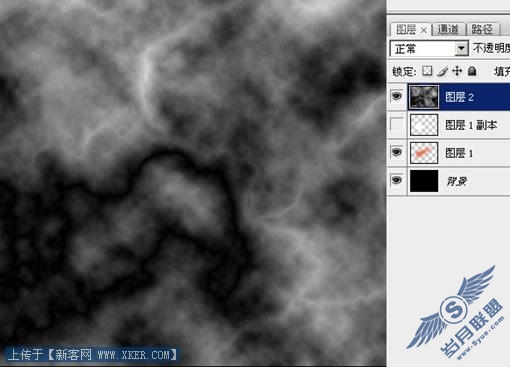Hide 图层 1 using its eye icon
Viewport: 510px width, 367px height.
pyautogui.click(x=396, y=152)
